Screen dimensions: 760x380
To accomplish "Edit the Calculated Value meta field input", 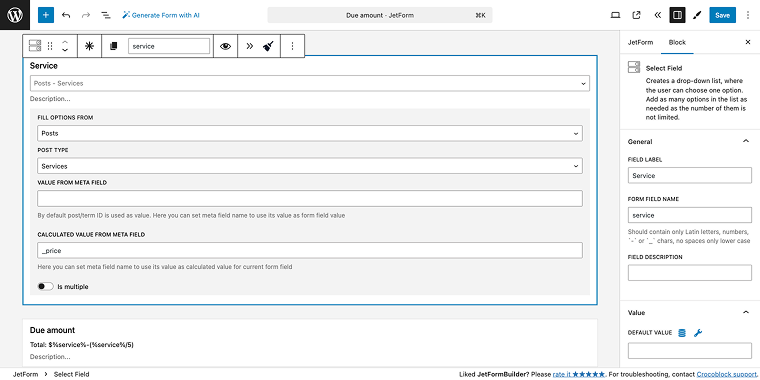I will (310, 250).
